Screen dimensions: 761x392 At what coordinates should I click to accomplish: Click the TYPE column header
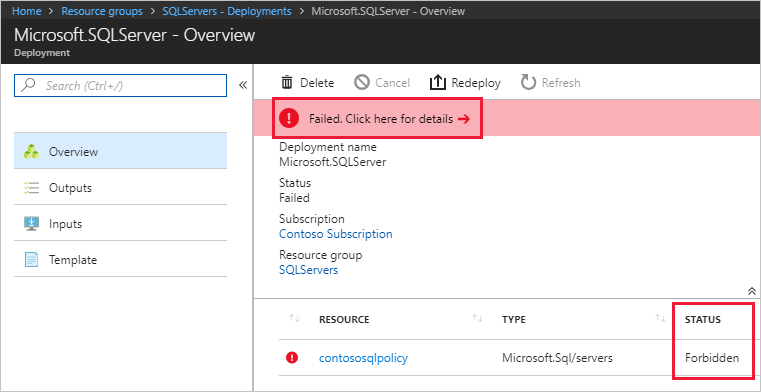click(x=513, y=319)
